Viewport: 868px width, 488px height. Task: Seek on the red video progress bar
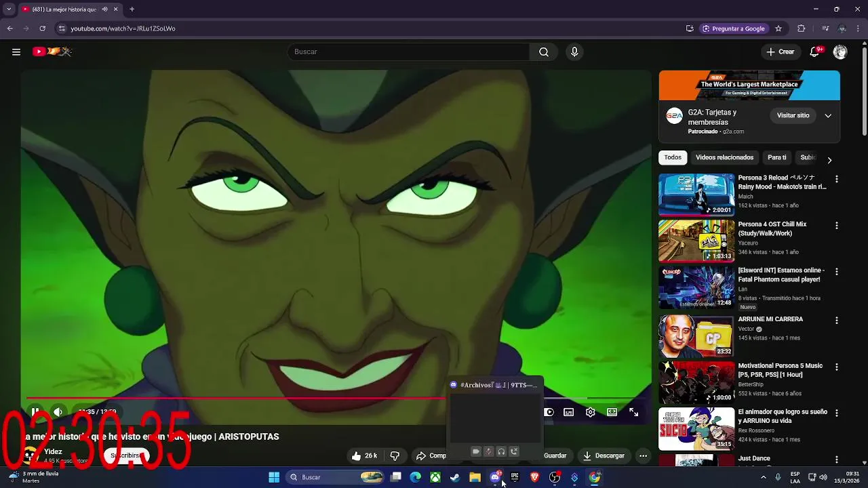[236, 399]
